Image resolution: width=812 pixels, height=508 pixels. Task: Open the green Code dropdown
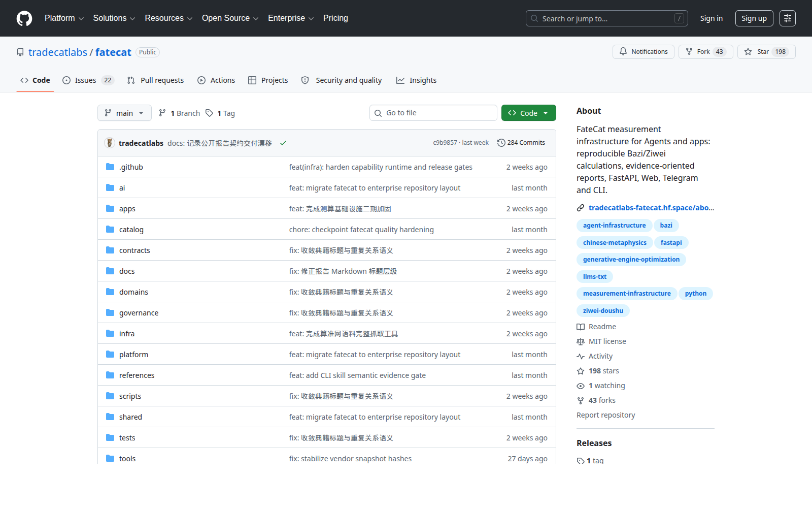click(528, 113)
